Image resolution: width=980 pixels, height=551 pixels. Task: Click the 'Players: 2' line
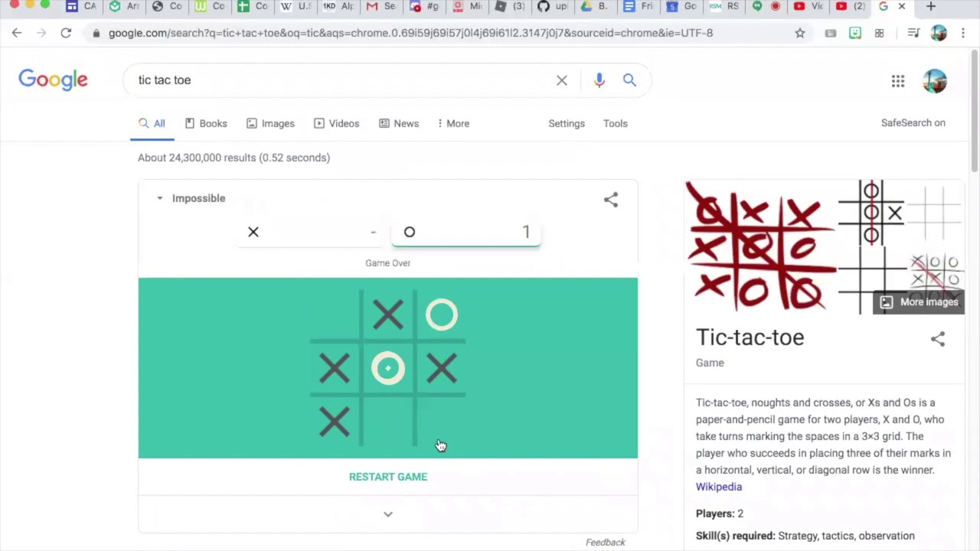click(720, 514)
